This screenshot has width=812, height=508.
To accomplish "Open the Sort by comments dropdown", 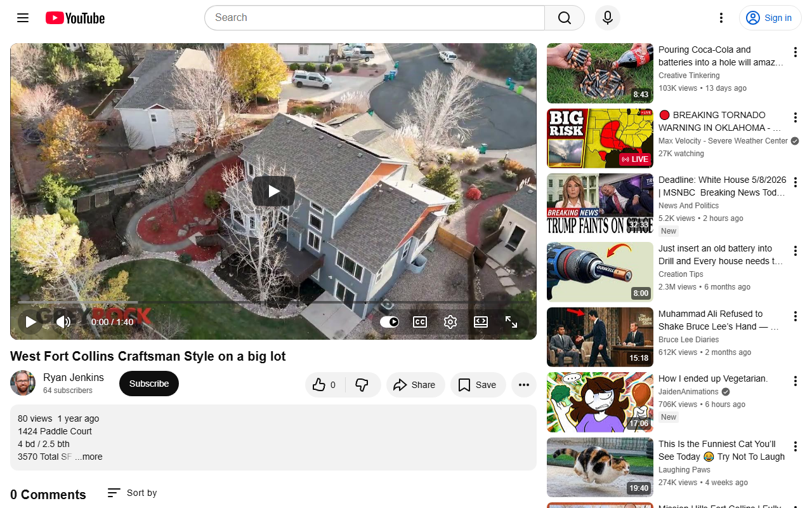I will (x=132, y=493).
